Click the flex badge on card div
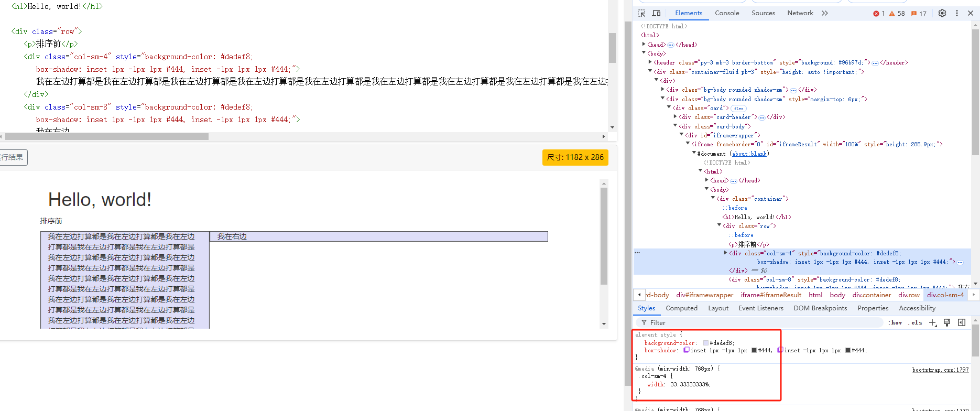 (x=739, y=109)
